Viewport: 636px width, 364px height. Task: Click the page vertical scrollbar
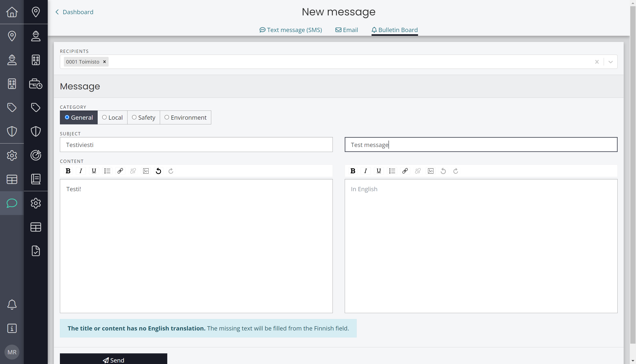tap(633, 175)
